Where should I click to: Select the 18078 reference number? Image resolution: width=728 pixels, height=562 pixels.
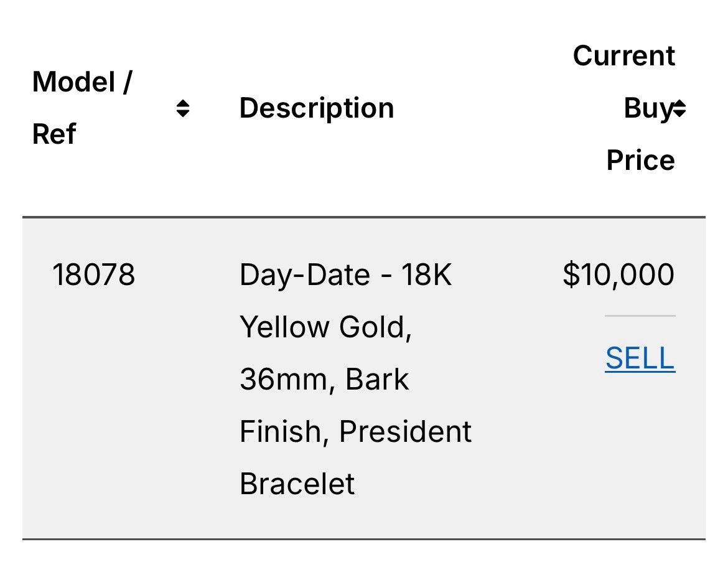93,274
